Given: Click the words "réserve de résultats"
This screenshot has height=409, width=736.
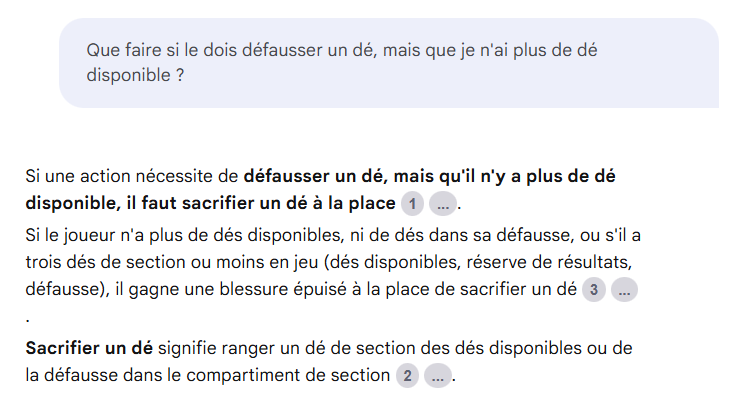Looking at the screenshot, I should click(x=548, y=262).
